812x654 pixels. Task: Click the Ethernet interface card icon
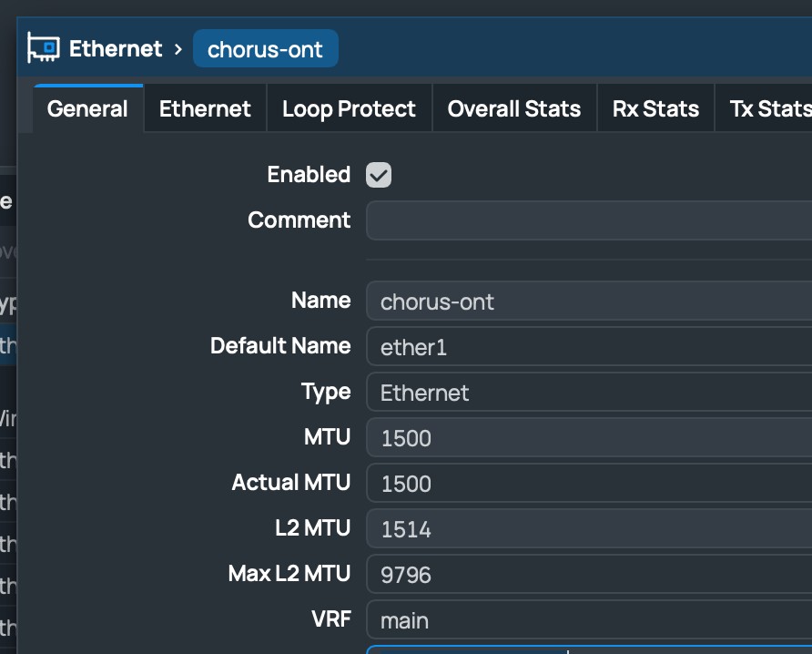coord(43,48)
